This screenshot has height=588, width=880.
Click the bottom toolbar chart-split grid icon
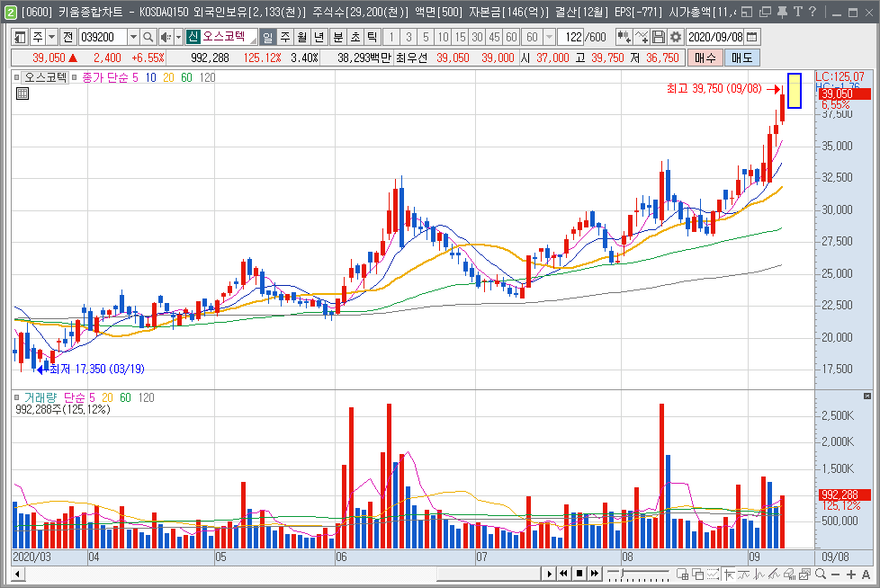tap(683, 574)
